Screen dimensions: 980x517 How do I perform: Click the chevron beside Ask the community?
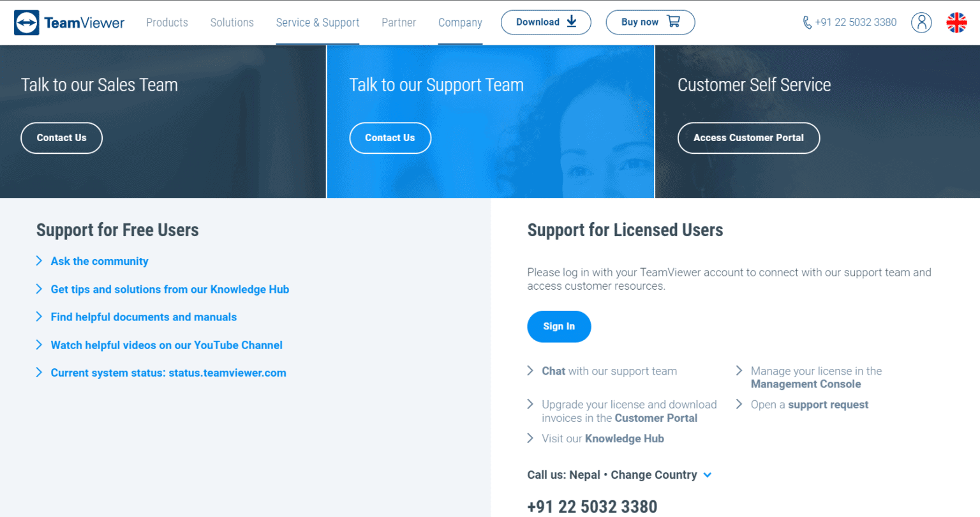pos(39,261)
